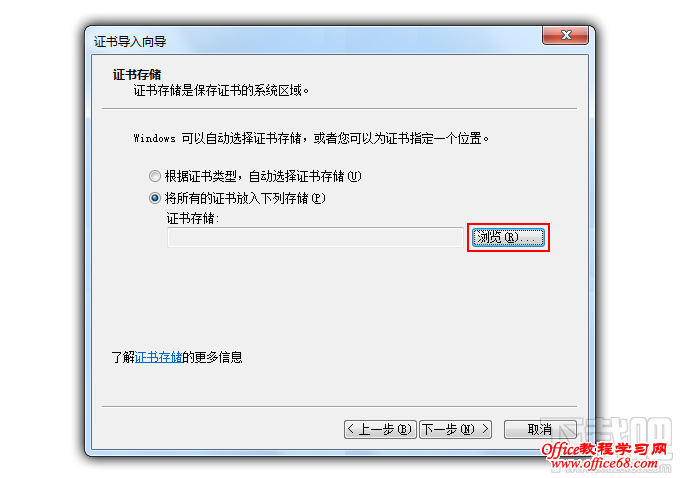
Task: Close the 证书导入向导 dialog with X
Action: [x=566, y=35]
